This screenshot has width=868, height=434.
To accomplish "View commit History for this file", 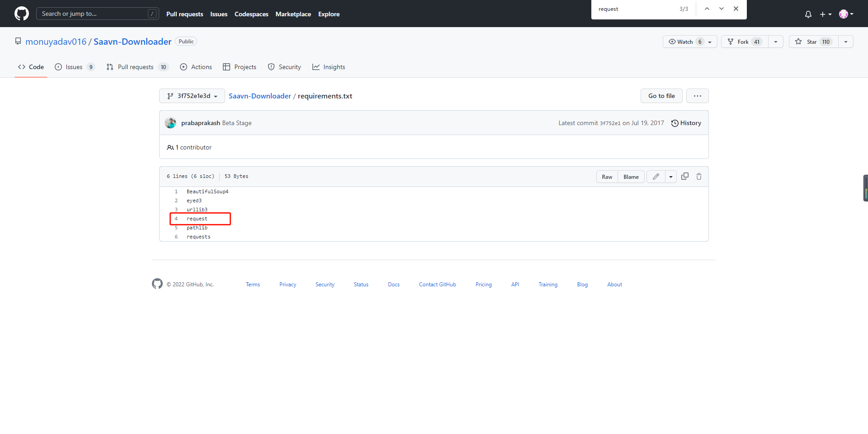I will (x=686, y=123).
